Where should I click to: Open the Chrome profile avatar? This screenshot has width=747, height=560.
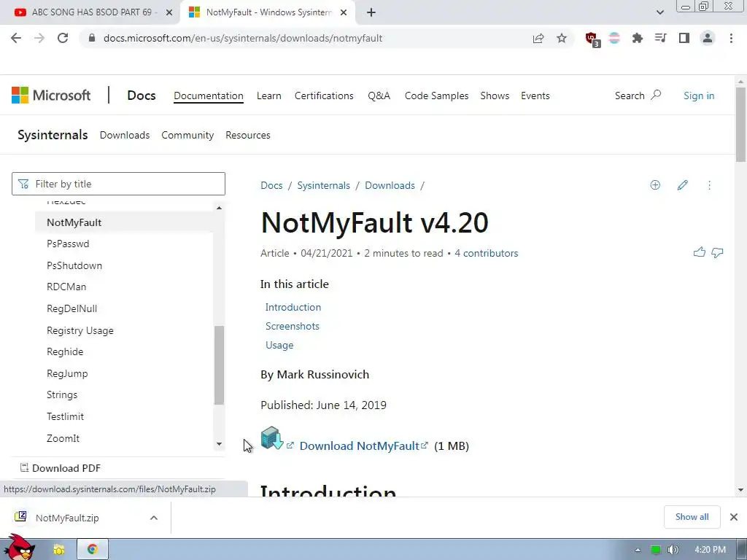[x=708, y=38]
